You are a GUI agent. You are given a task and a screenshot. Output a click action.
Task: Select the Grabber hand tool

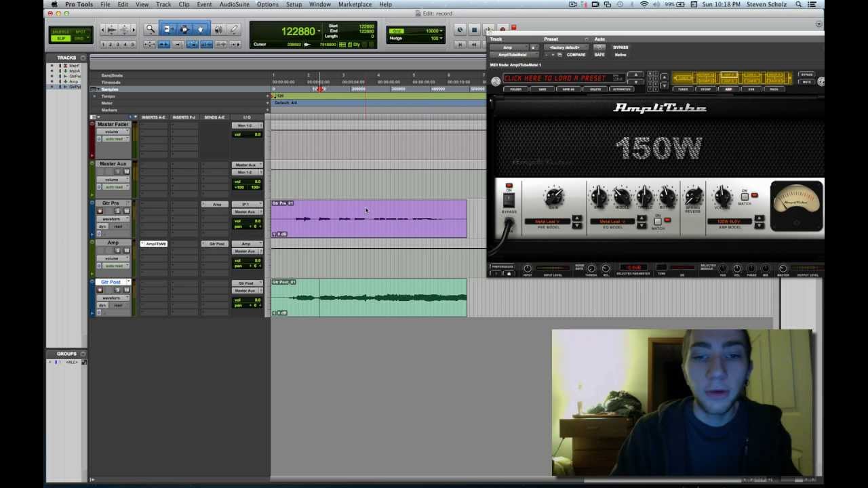pyautogui.click(x=200, y=30)
